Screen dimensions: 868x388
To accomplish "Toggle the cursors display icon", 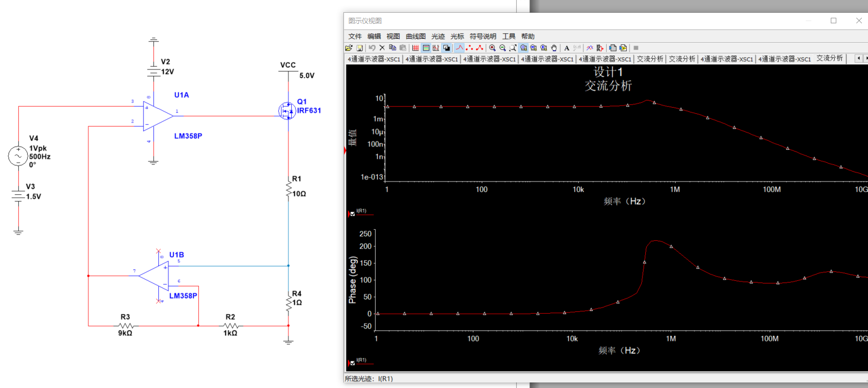I will click(x=436, y=48).
